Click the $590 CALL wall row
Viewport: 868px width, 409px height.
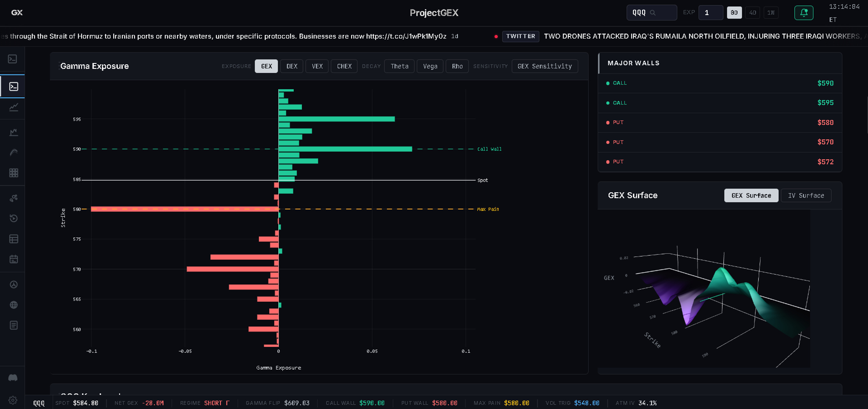(720, 83)
